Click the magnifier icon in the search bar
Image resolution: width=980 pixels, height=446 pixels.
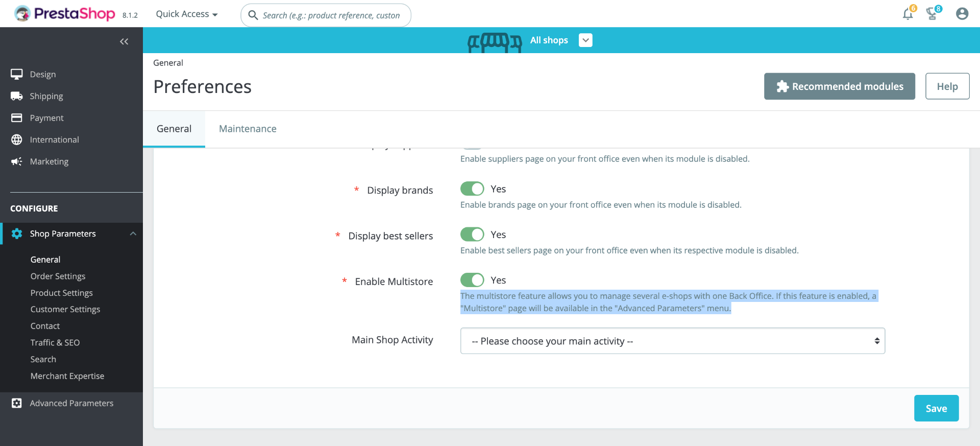pyautogui.click(x=253, y=15)
